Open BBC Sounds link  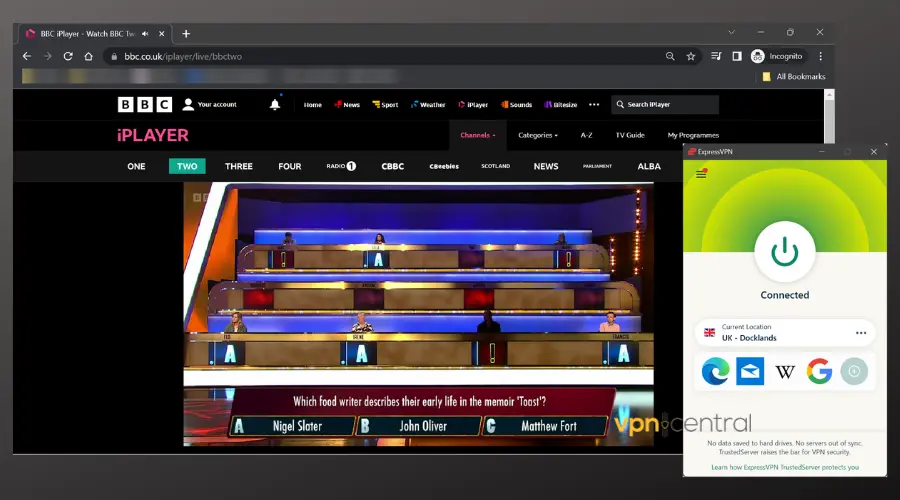[x=517, y=104]
